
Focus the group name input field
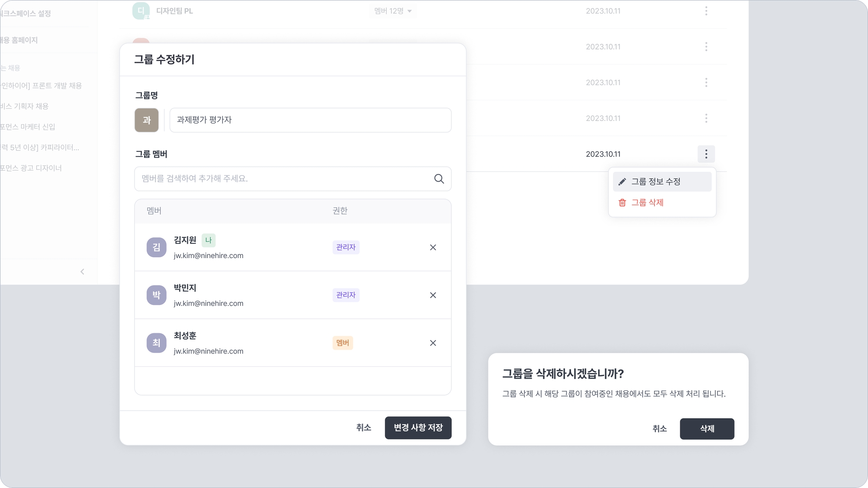[x=310, y=120]
